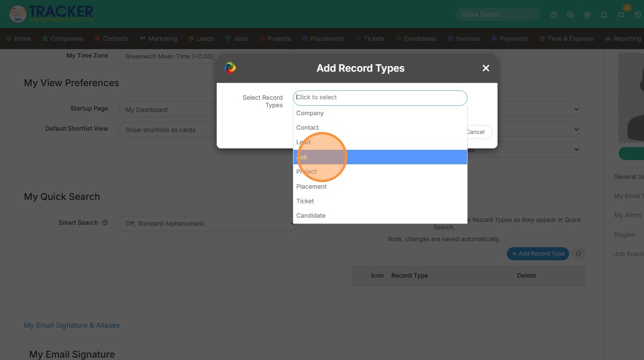The height and width of the screenshot is (360, 644).
Task: Choose Company from the record types list
Action: click(x=380, y=113)
